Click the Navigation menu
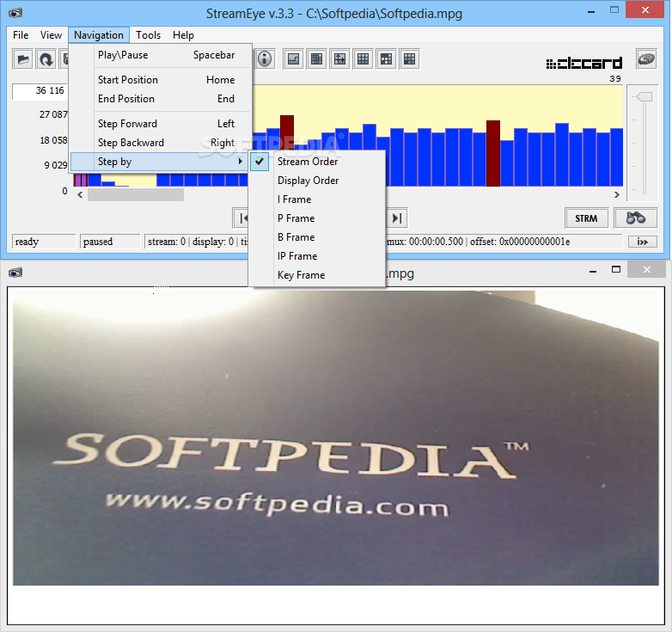Viewport: 672px width, 632px height. pyautogui.click(x=99, y=35)
